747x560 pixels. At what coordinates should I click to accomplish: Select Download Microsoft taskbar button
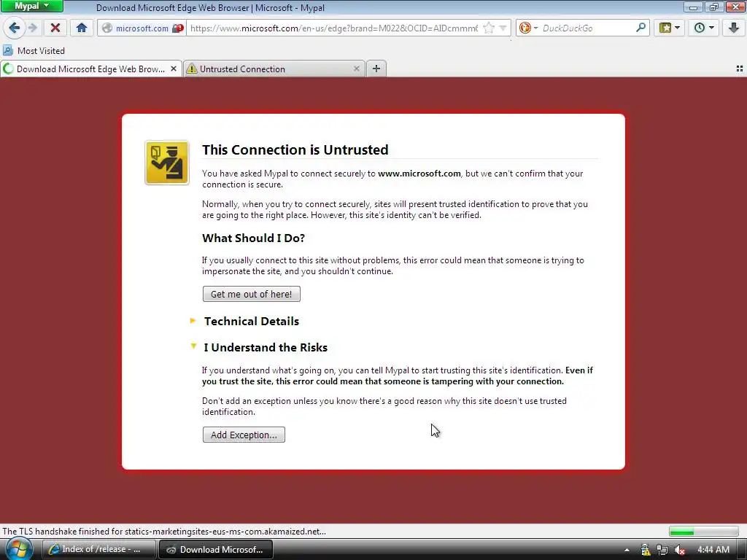point(215,549)
